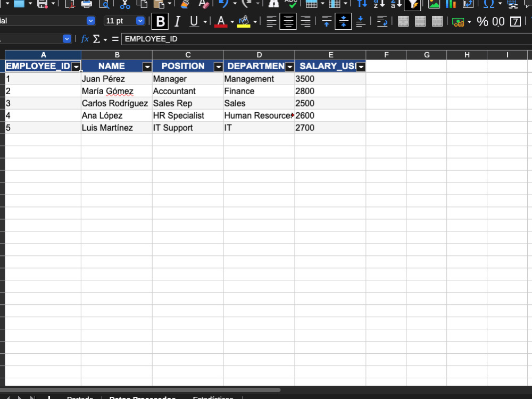Toggle left alignment

point(271,21)
